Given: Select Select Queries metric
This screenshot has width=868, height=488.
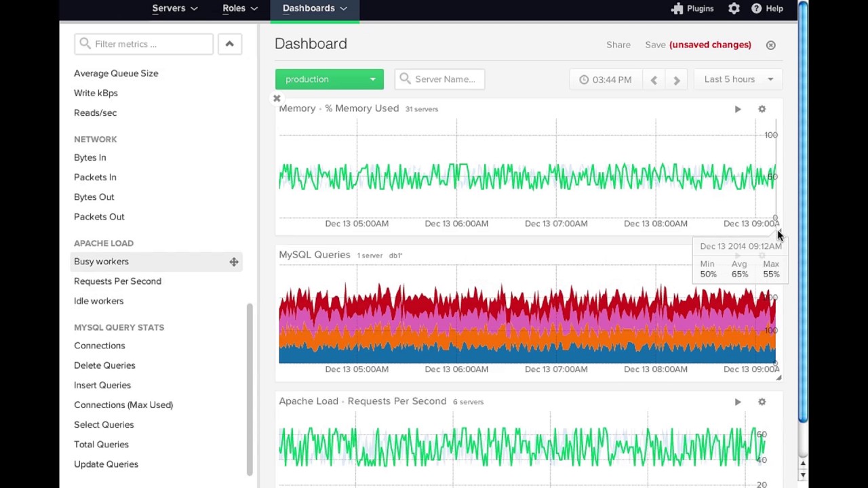Looking at the screenshot, I should point(104,424).
